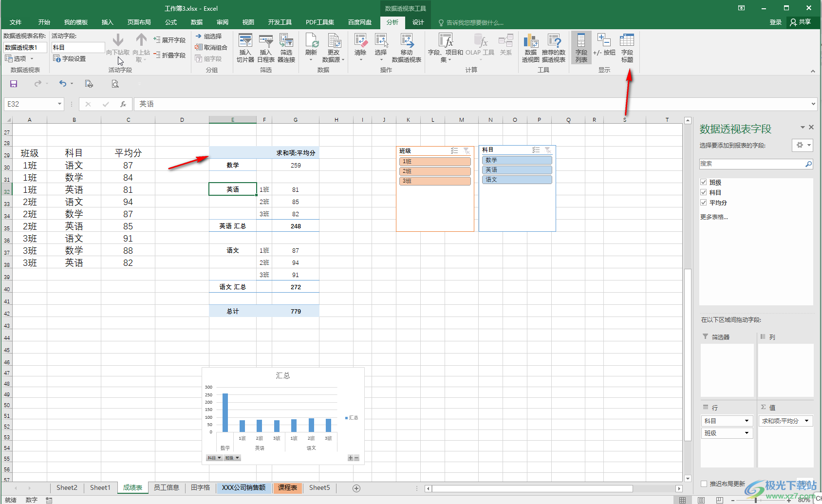Image resolution: width=822 pixels, height=504 pixels.
Task: Click the Insert Timeline icon
Action: point(266,48)
